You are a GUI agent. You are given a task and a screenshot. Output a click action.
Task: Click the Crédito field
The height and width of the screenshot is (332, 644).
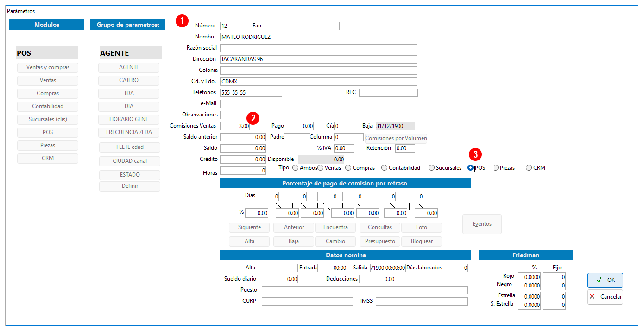click(x=243, y=160)
